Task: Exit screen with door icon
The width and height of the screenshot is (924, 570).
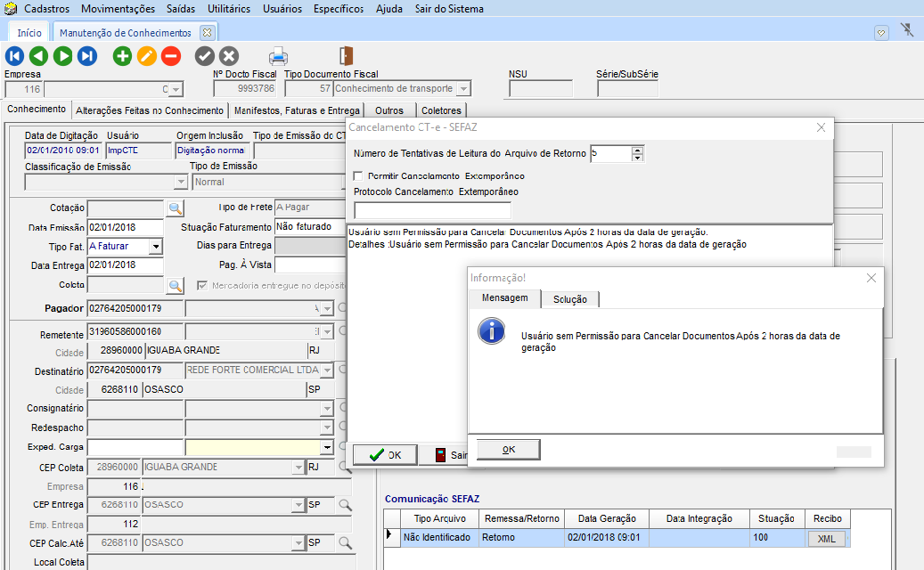Action: (347, 56)
